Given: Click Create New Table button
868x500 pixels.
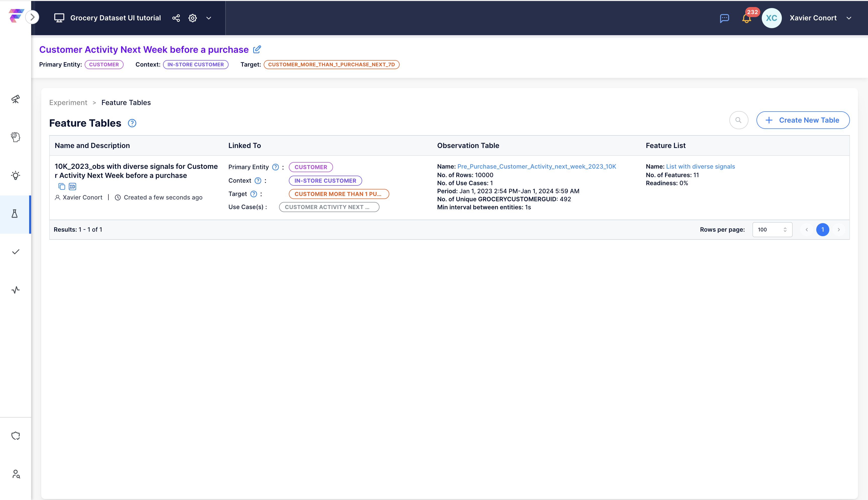Looking at the screenshot, I should coord(803,120).
